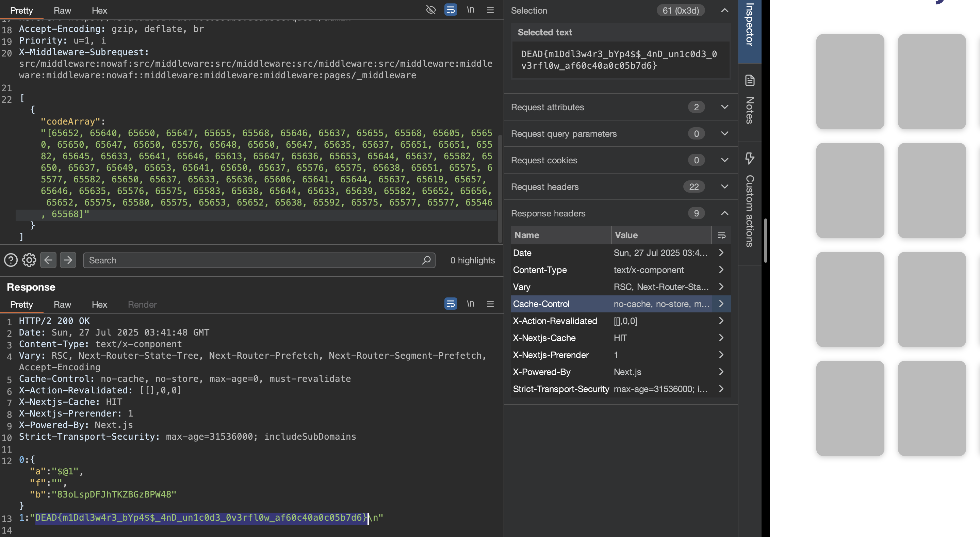Focus the request Search input field
The width and height of the screenshot is (980, 537).
coord(259,260)
